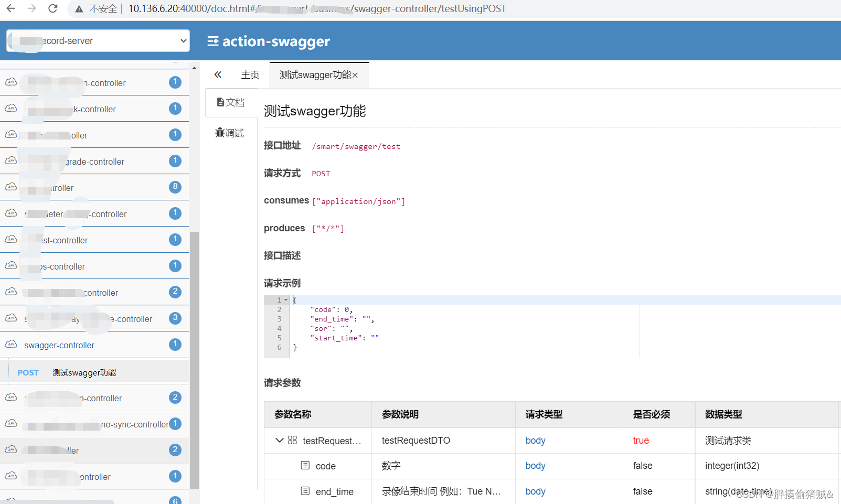Click the true required cell
The width and height of the screenshot is (841, 504).
[x=641, y=441]
